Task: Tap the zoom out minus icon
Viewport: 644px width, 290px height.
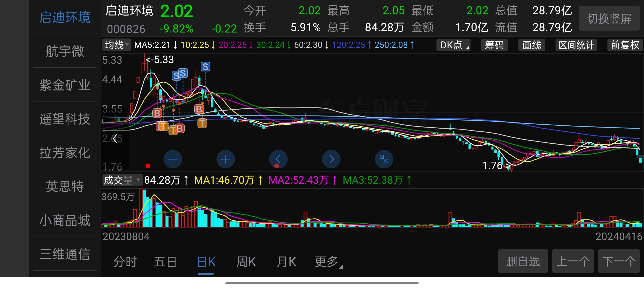Action: pyautogui.click(x=173, y=159)
